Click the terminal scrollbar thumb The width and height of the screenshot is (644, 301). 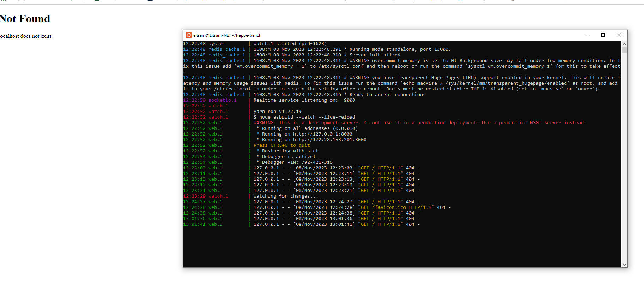click(624, 50)
